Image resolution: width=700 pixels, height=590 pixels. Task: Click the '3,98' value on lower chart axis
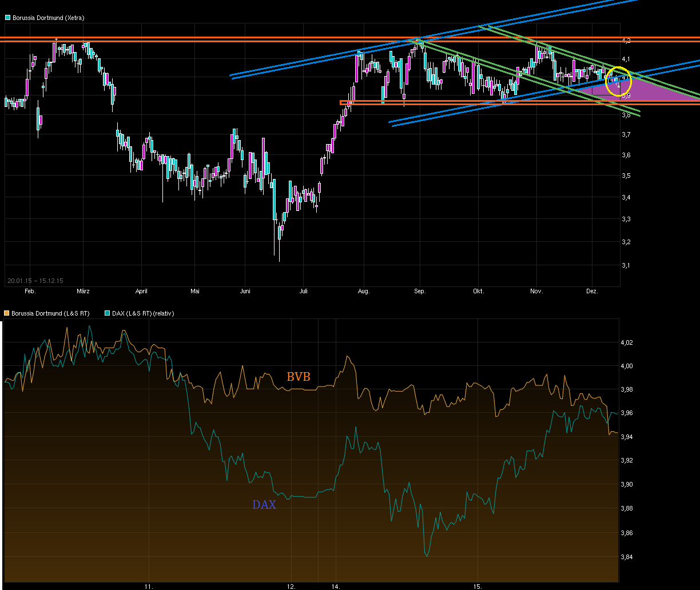pos(628,389)
